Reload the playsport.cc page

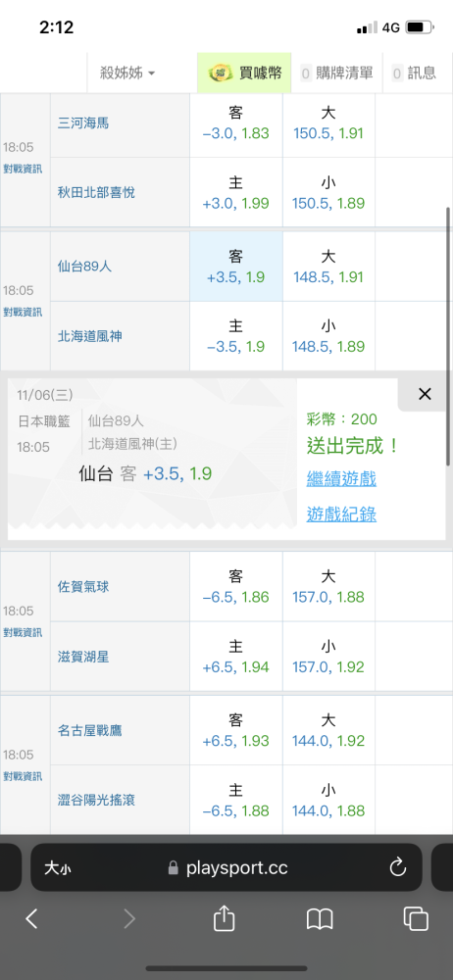tap(398, 867)
